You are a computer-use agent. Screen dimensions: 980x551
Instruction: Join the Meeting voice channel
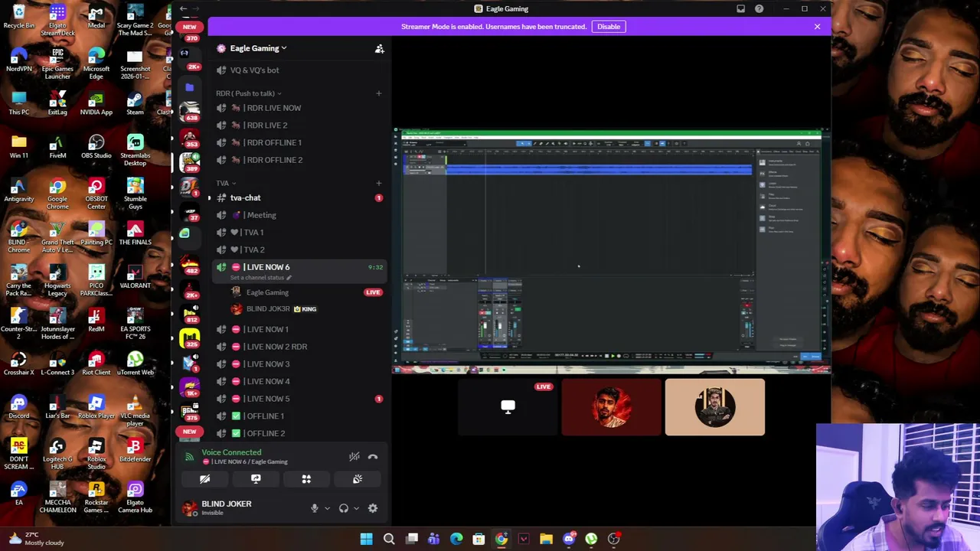pyautogui.click(x=299, y=215)
